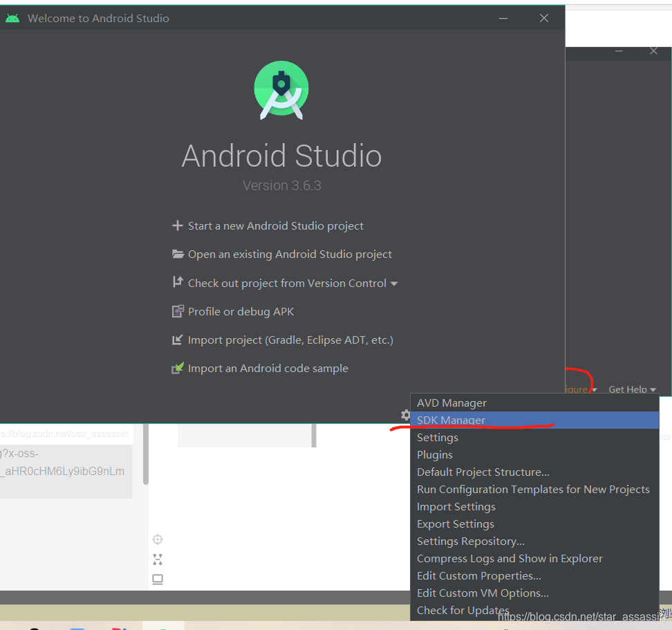The width and height of the screenshot is (672, 630).
Task: Select Import project (Gradle, Eclipse ADT, etc.)
Action: (290, 340)
